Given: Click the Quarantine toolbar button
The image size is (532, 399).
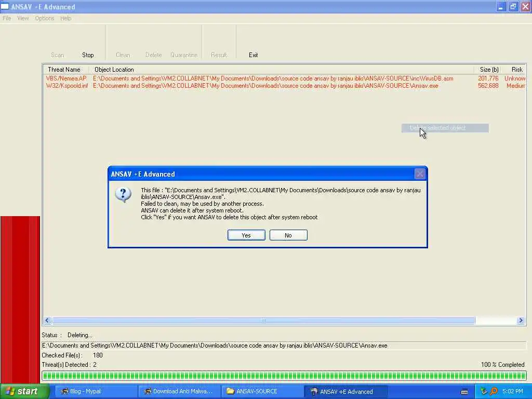Looking at the screenshot, I should point(184,55).
